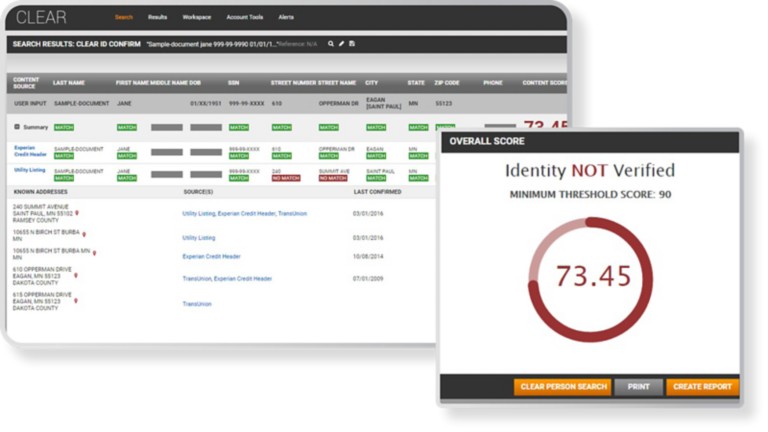Open the Account Tools menu

[x=244, y=17]
